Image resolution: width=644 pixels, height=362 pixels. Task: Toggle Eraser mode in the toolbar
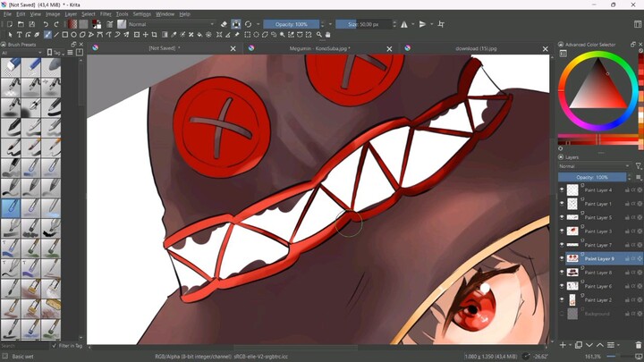point(224,24)
